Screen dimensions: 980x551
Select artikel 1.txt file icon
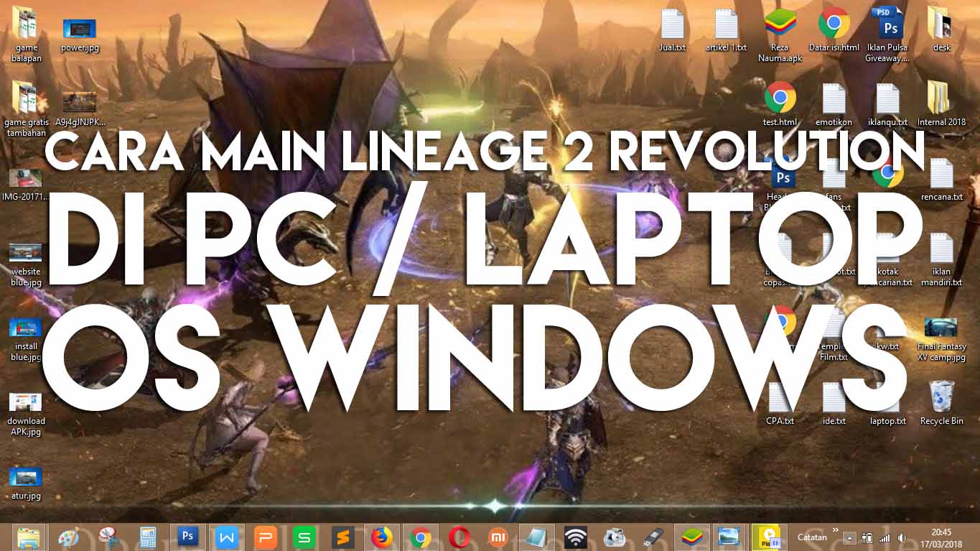coord(726,30)
